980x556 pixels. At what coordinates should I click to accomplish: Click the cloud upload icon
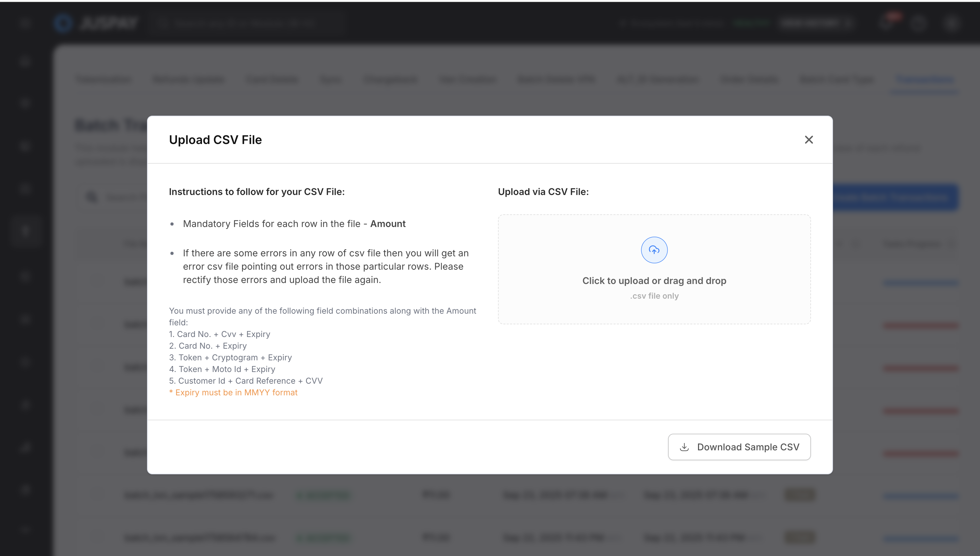click(654, 250)
